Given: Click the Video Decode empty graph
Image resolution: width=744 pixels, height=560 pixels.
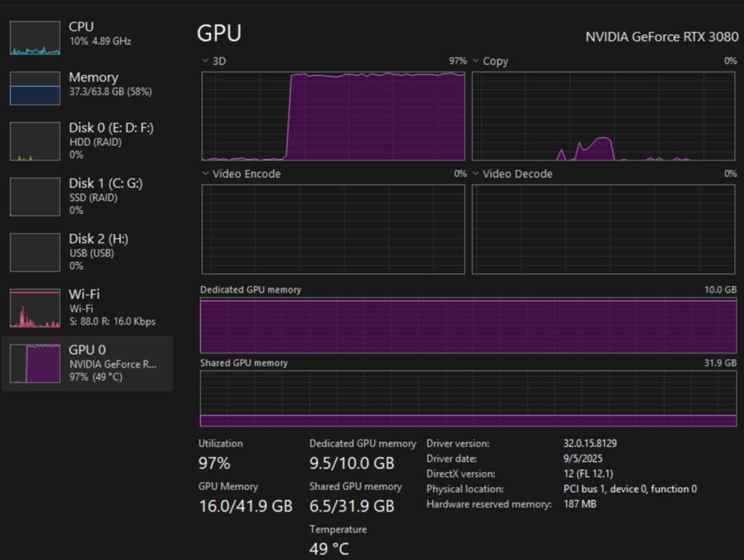Looking at the screenshot, I should [x=604, y=229].
